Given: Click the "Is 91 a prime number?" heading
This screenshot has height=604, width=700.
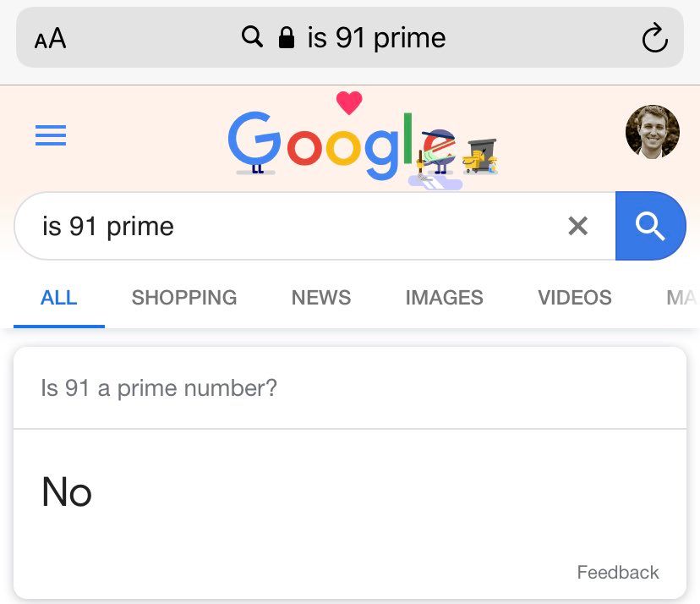Looking at the screenshot, I should (x=159, y=389).
